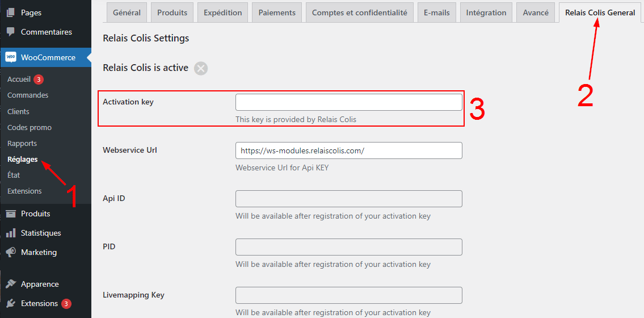Open the Général settings tab
The width and height of the screenshot is (644, 318).
127,12
